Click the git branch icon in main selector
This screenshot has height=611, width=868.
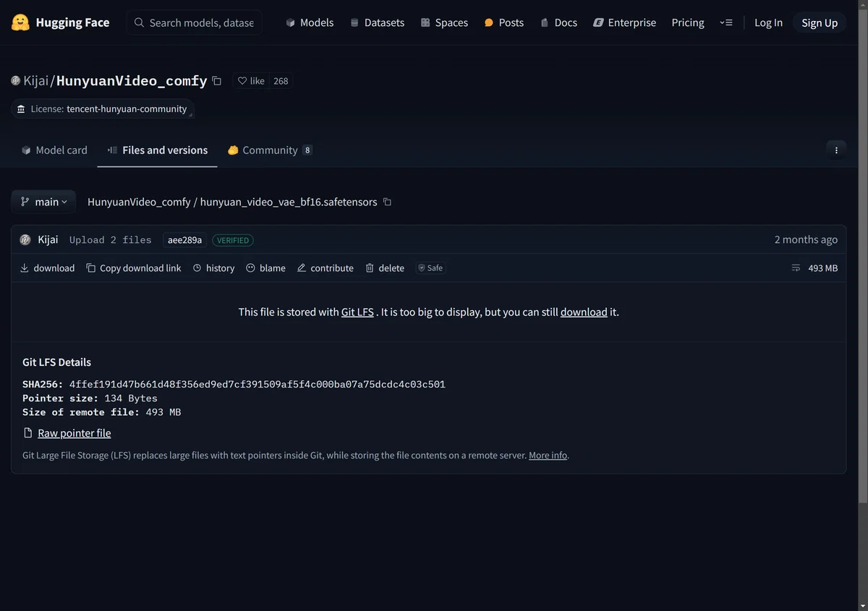click(x=25, y=202)
